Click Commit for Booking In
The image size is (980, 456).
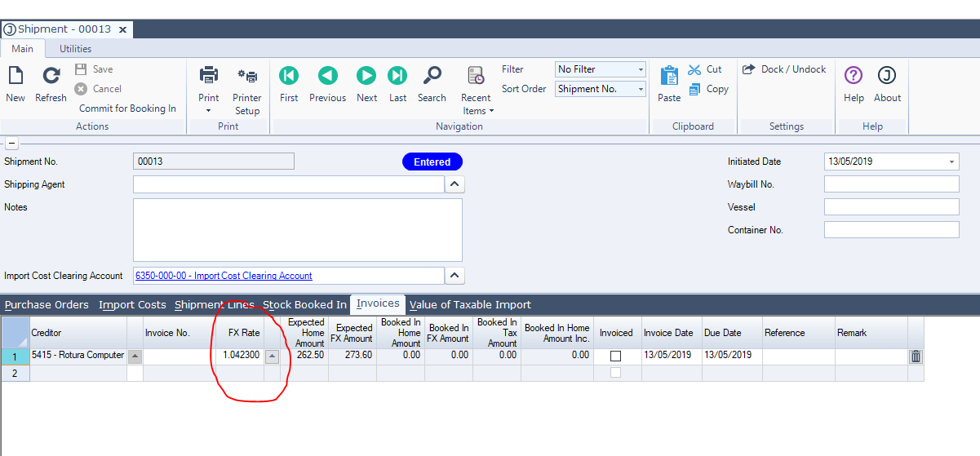[x=127, y=108]
